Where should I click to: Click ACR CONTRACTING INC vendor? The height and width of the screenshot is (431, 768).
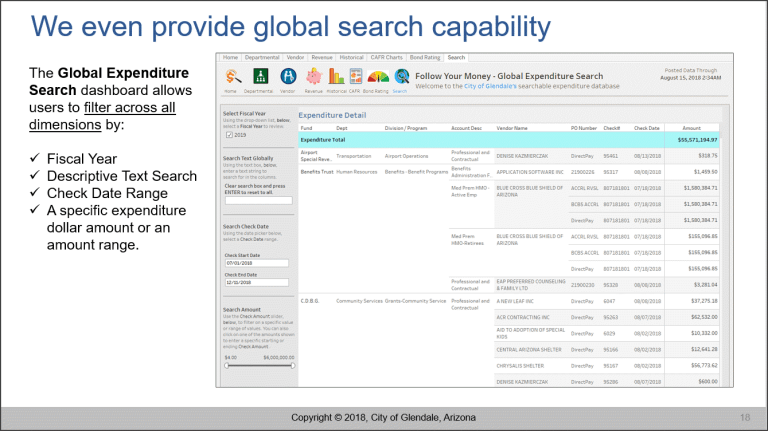click(523, 317)
